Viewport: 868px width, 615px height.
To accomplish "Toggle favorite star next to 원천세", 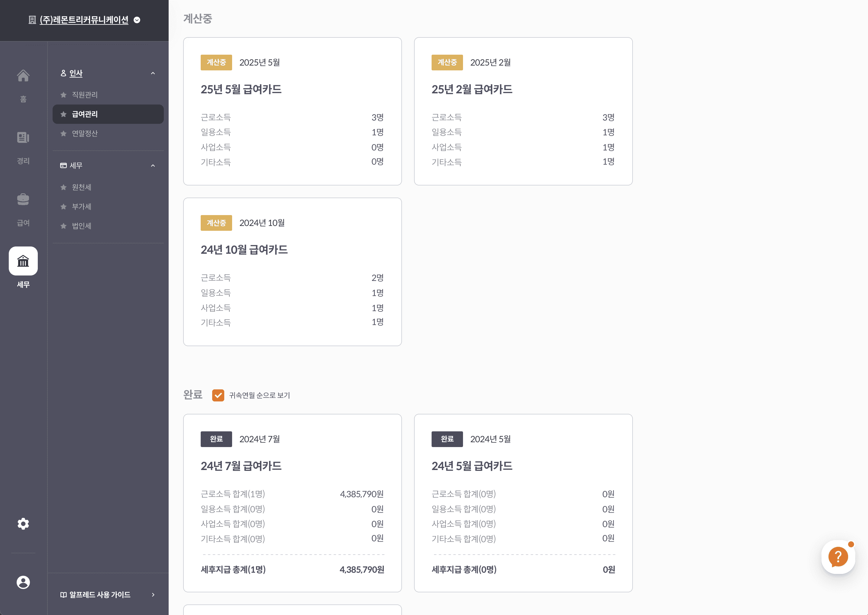I will coord(64,187).
